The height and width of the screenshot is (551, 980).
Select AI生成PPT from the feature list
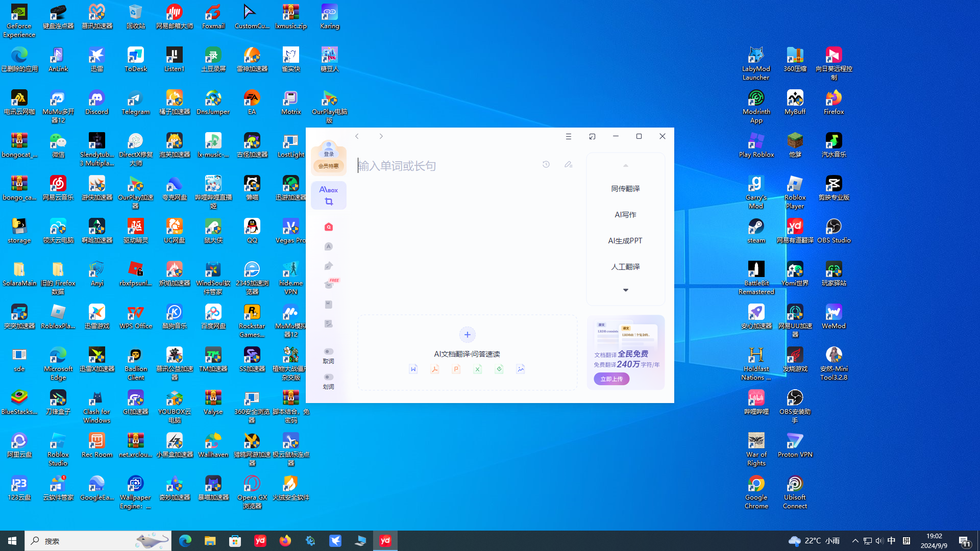point(625,241)
